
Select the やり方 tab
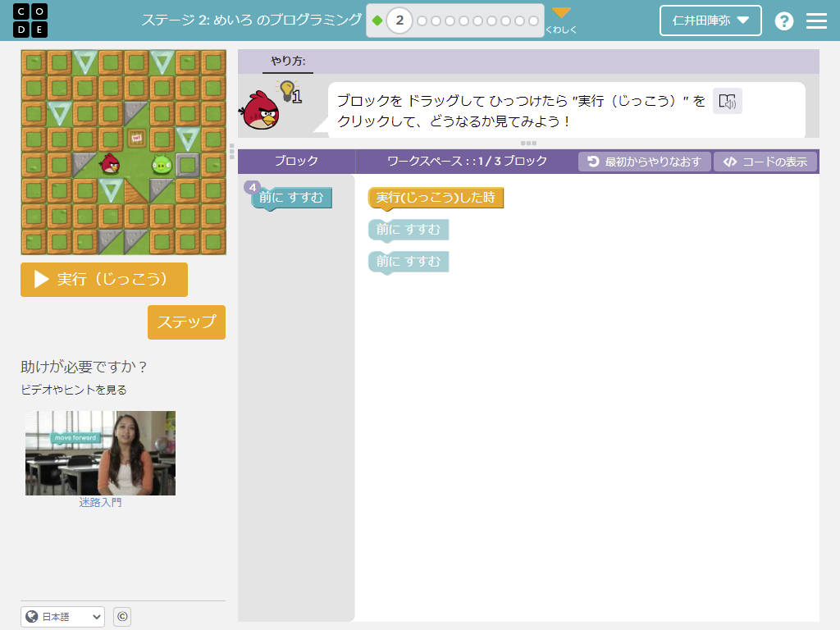pyautogui.click(x=288, y=61)
